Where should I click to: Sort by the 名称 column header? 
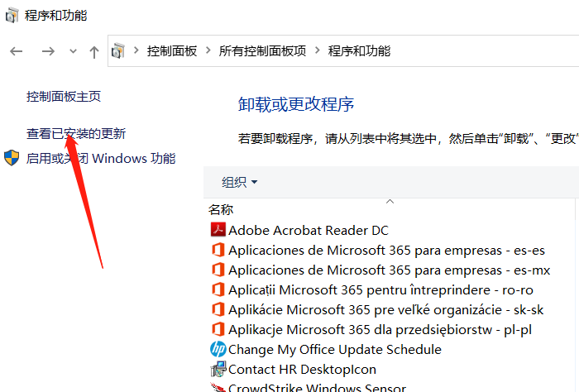point(221,210)
